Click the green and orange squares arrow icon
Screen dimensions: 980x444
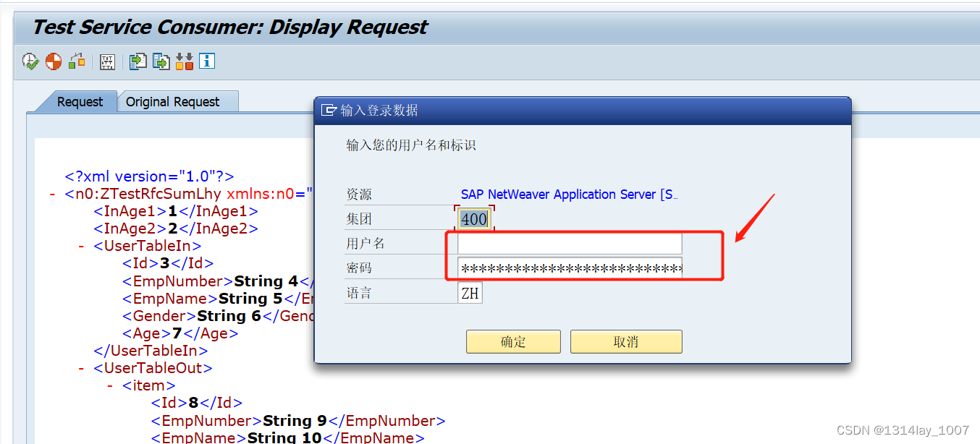pos(77,61)
